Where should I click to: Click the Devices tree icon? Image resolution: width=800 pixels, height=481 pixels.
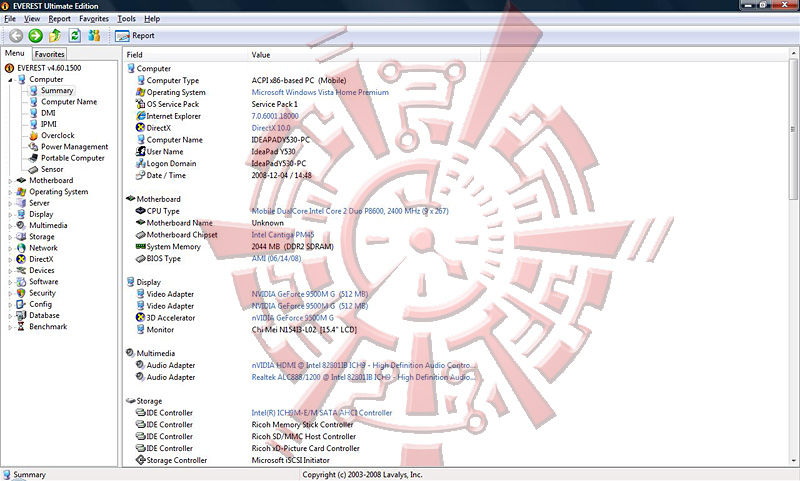(21, 270)
